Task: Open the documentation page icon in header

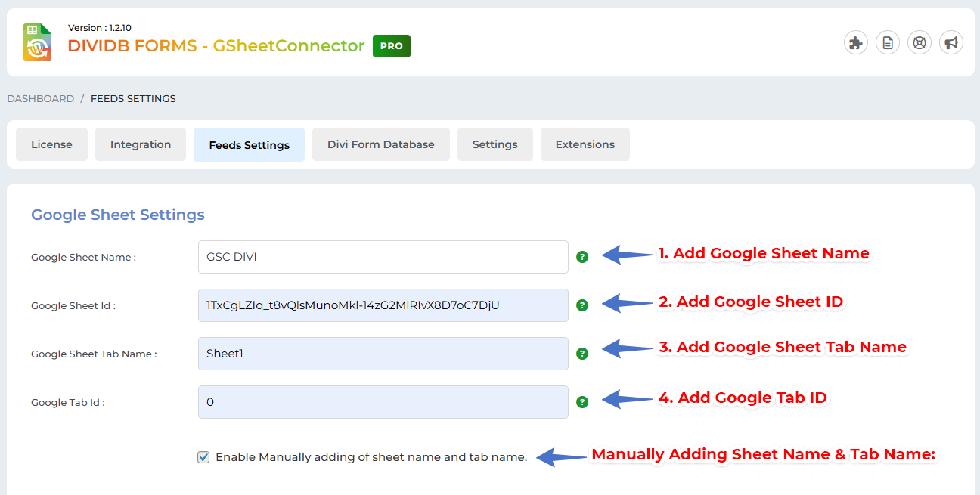Action: point(888,42)
